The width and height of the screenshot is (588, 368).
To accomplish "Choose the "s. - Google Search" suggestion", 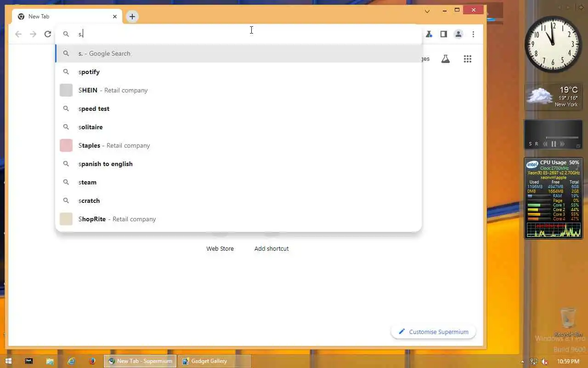I will pyautogui.click(x=238, y=53).
